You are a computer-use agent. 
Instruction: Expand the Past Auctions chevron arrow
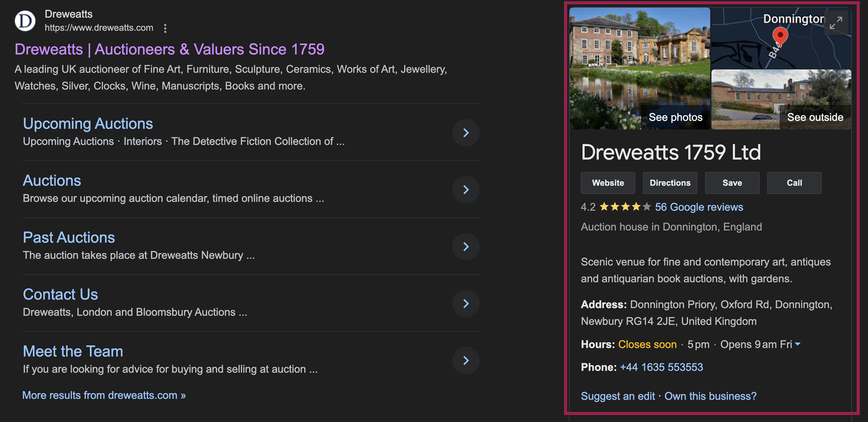tap(466, 247)
